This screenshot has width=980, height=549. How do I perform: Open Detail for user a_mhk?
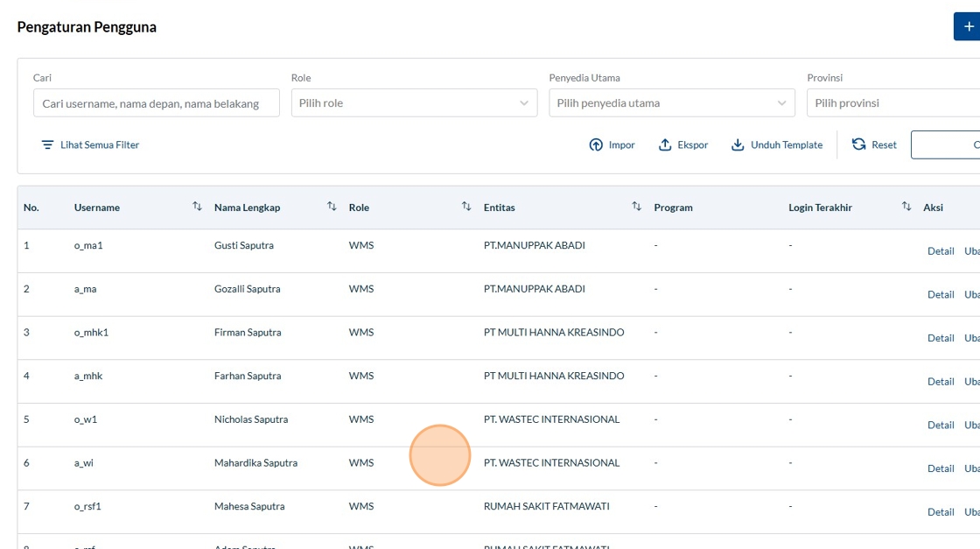pos(940,382)
